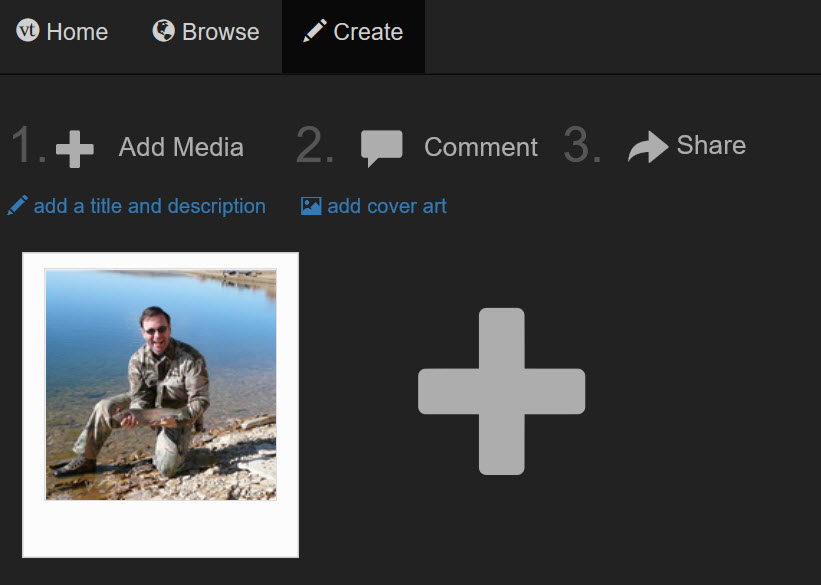Open the Share step label
The height and width of the screenshot is (585, 821).
coord(711,145)
